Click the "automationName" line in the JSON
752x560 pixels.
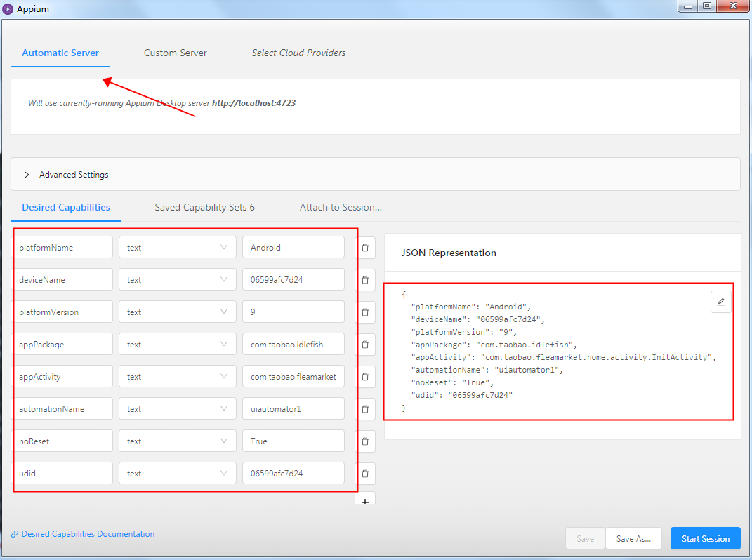coord(487,370)
